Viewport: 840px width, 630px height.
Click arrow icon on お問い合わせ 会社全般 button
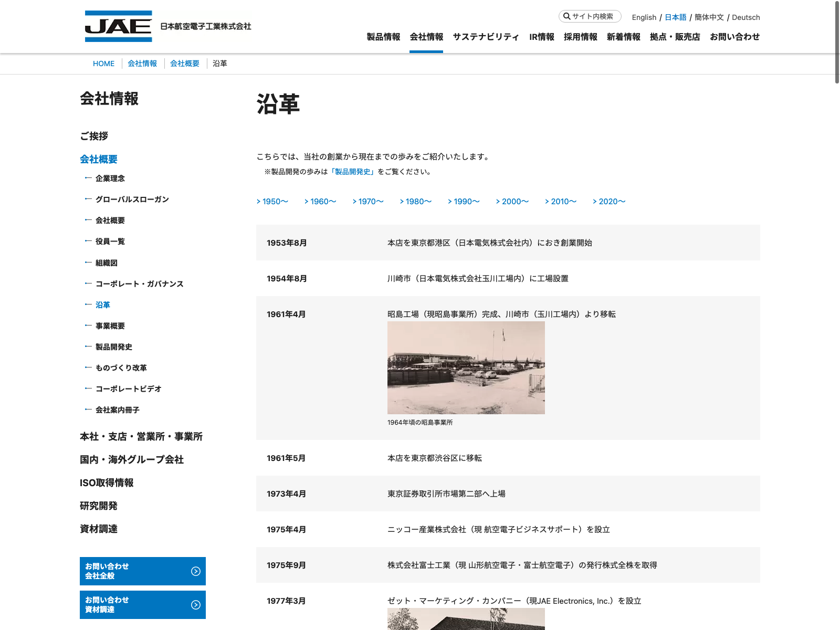point(196,571)
